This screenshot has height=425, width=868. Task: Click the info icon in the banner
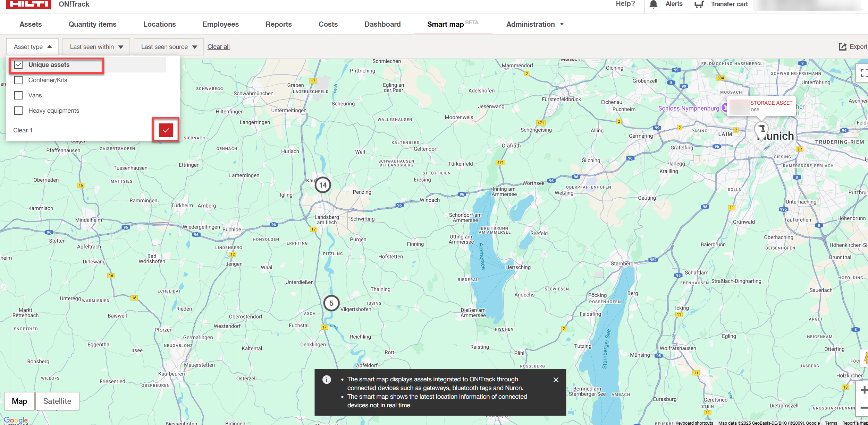[327, 380]
